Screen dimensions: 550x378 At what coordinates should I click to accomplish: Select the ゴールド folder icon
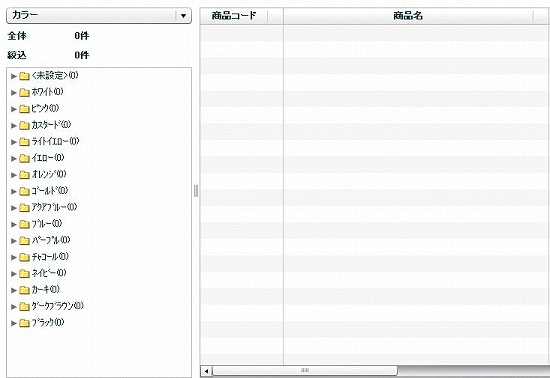click(24, 191)
